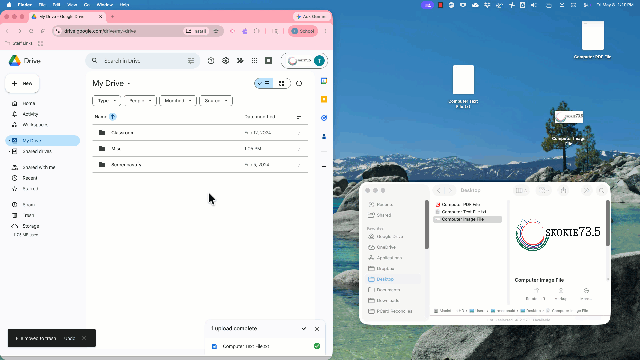
Task: Go back in Finder window
Action: tap(439, 190)
